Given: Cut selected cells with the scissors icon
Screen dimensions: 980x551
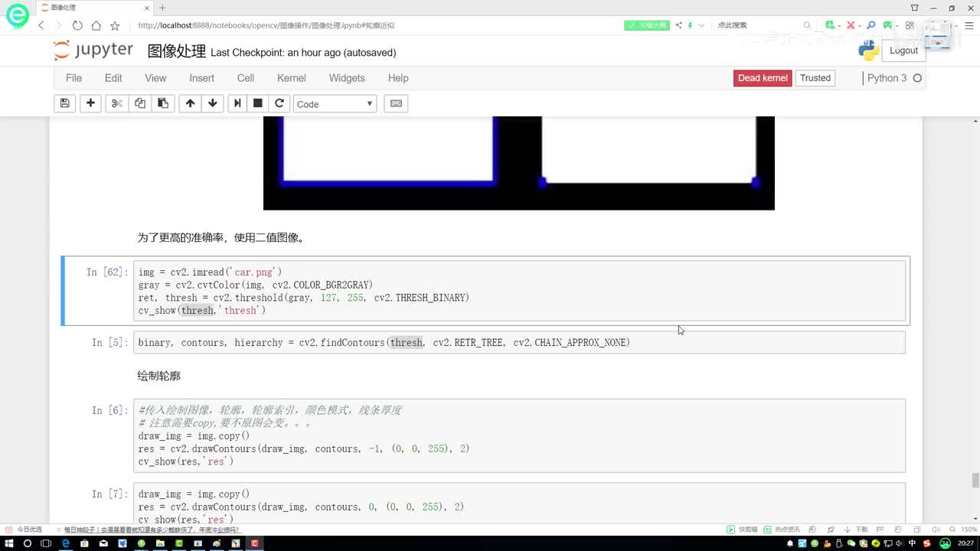Looking at the screenshot, I should coord(116,103).
